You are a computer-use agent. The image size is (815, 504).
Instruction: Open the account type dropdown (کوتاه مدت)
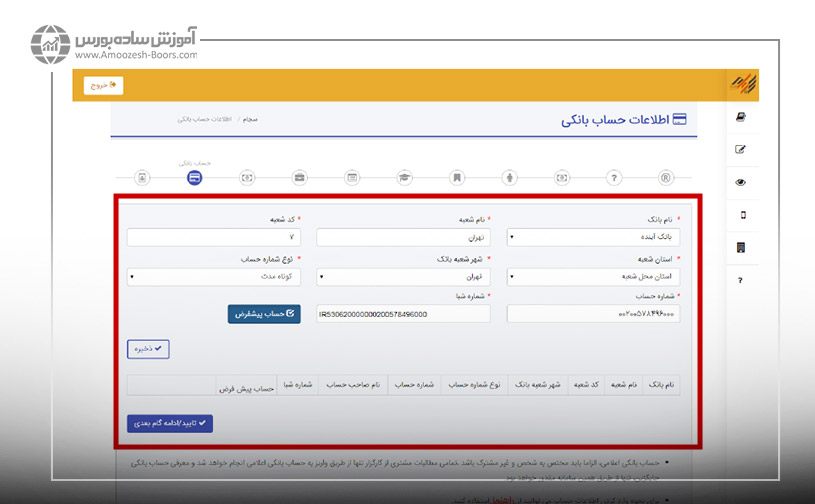pyautogui.click(x=214, y=276)
